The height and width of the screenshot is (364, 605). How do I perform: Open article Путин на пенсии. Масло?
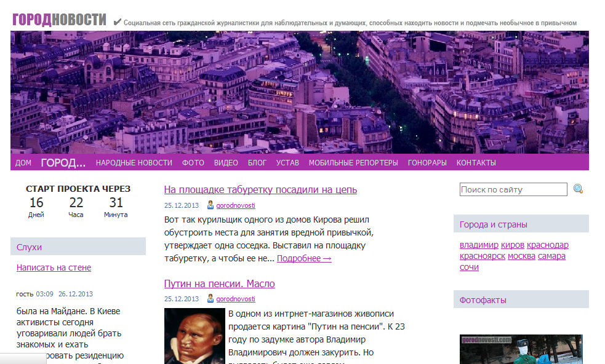tap(220, 284)
